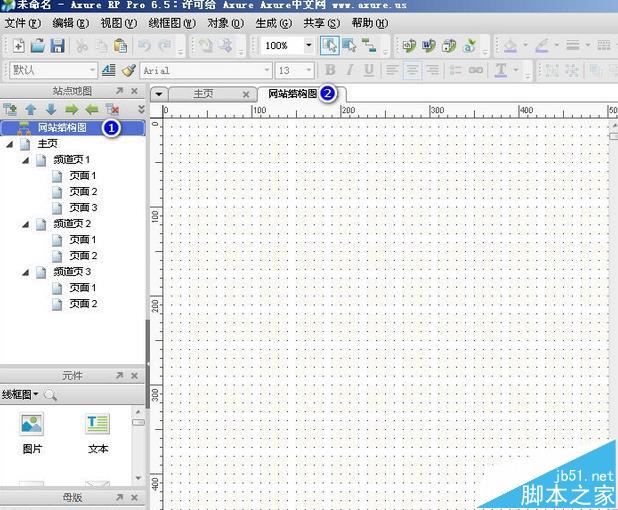Pick the text color T

click(x=501, y=70)
